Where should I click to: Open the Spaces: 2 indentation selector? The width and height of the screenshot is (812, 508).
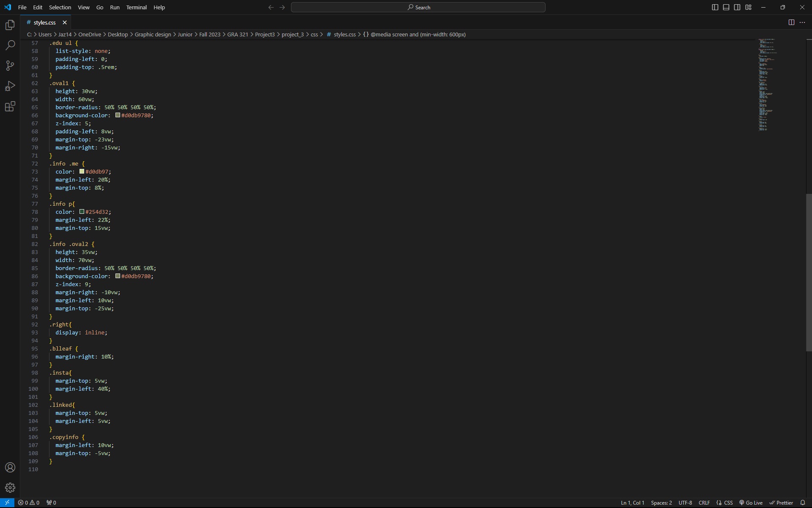tap(661, 502)
